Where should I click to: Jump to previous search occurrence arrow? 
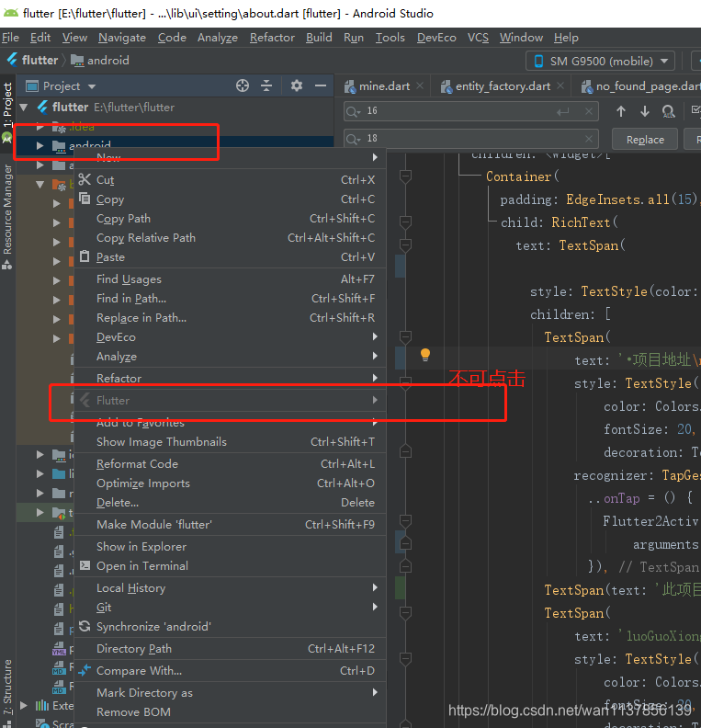621,111
